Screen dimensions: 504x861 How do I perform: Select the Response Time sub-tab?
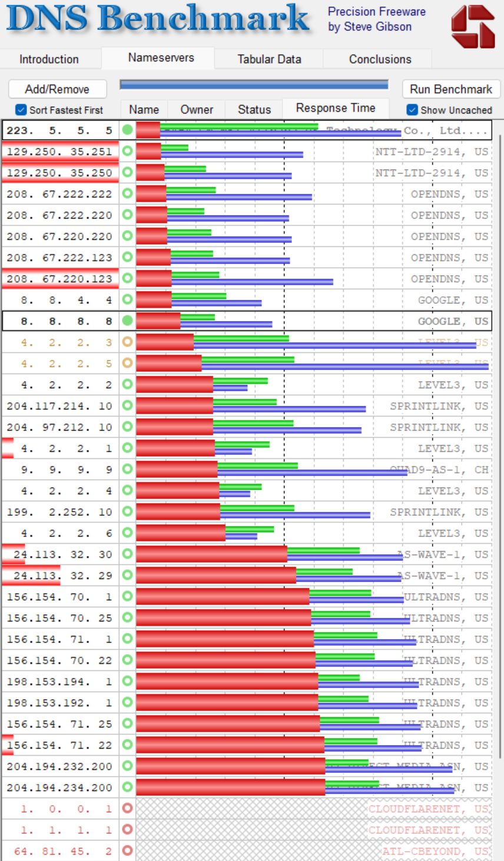tap(336, 108)
